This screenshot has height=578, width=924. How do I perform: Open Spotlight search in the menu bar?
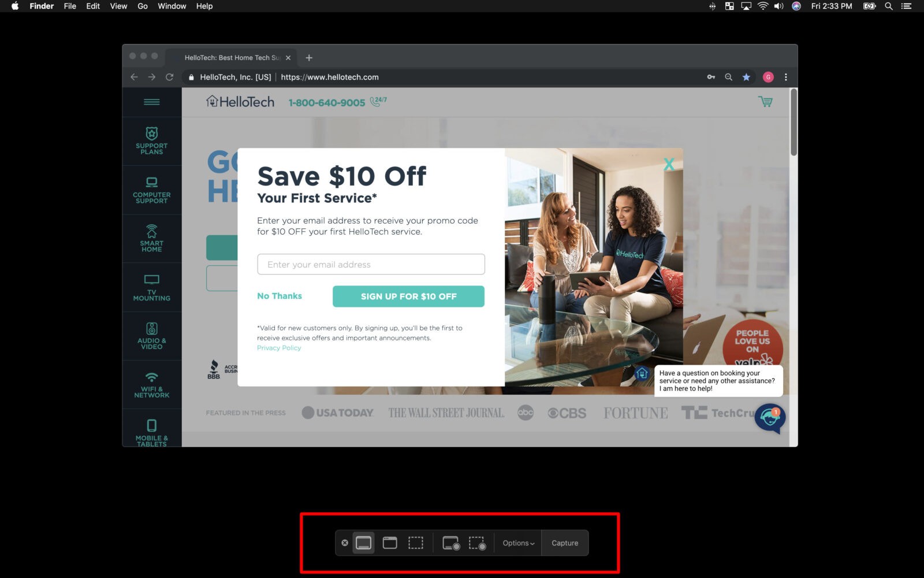[x=889, y=6]
